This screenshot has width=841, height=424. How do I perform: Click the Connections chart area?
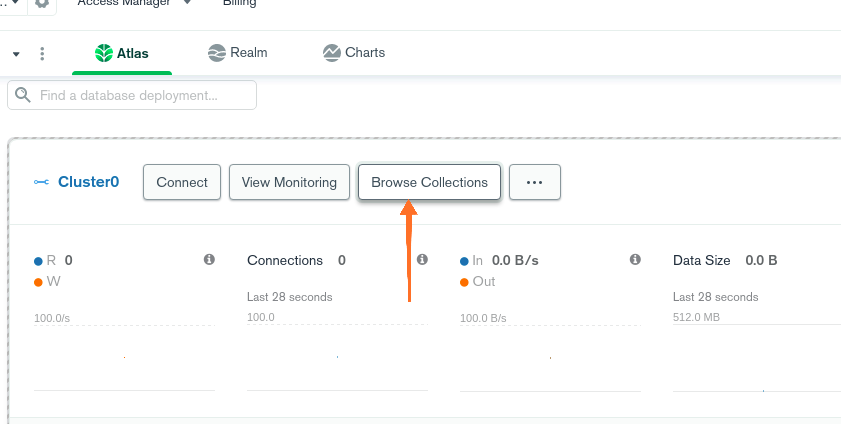pyautogui.click(x=337, y=358)
